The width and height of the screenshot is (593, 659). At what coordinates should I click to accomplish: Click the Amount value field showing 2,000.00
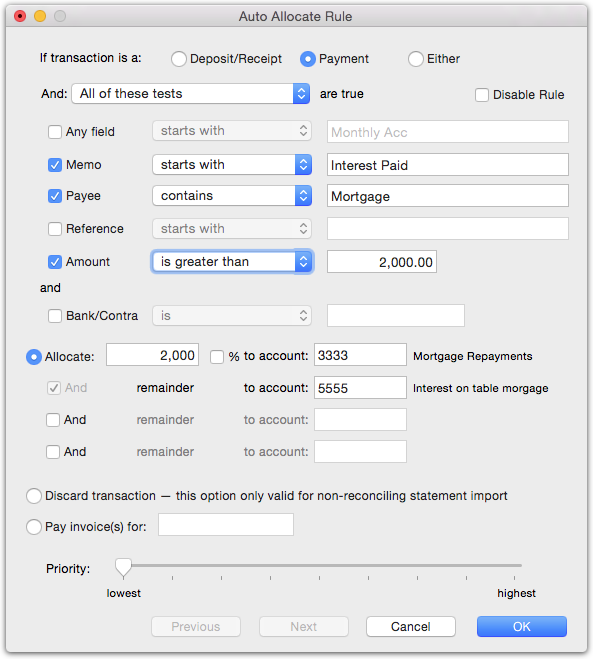point(382,262)
